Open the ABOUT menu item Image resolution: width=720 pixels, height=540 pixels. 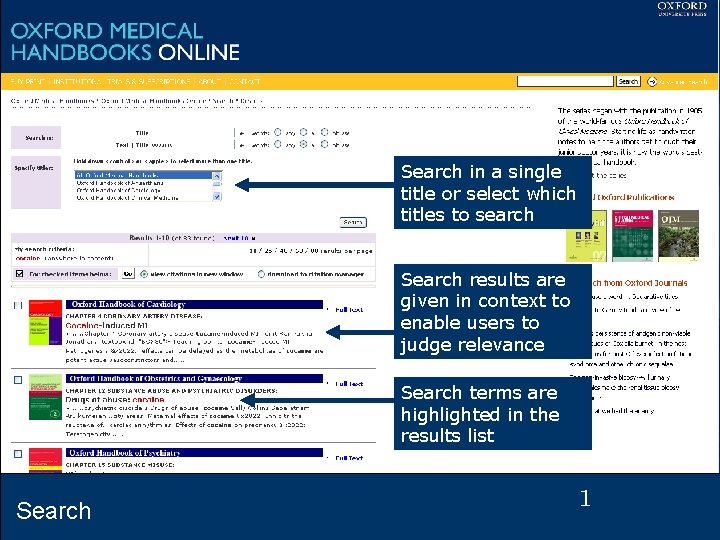210,82
